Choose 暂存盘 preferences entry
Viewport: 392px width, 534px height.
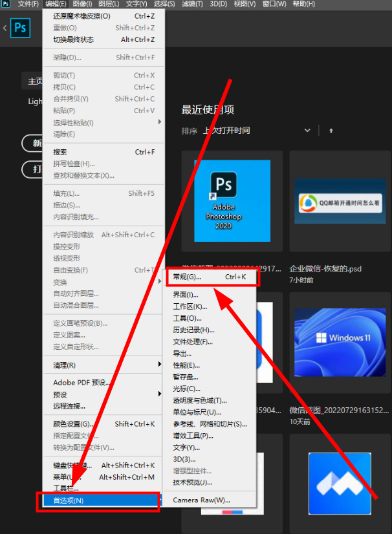tap(210, 377)
